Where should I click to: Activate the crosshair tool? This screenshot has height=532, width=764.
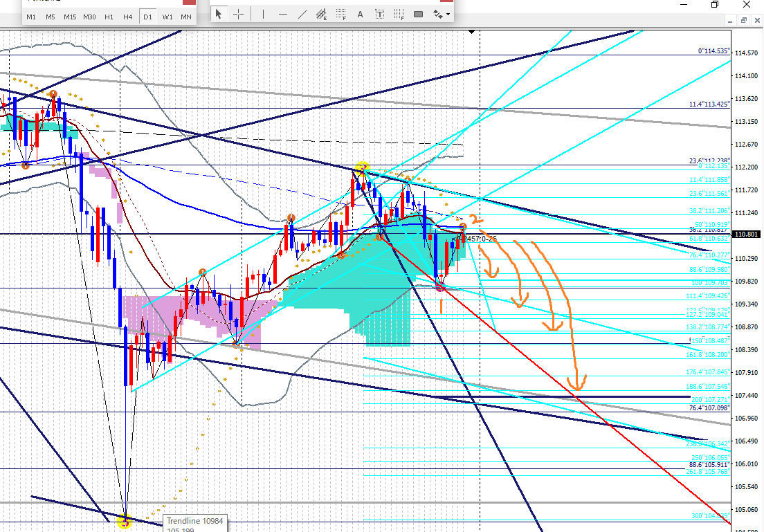pyautogui.click(x=237, y=14)
